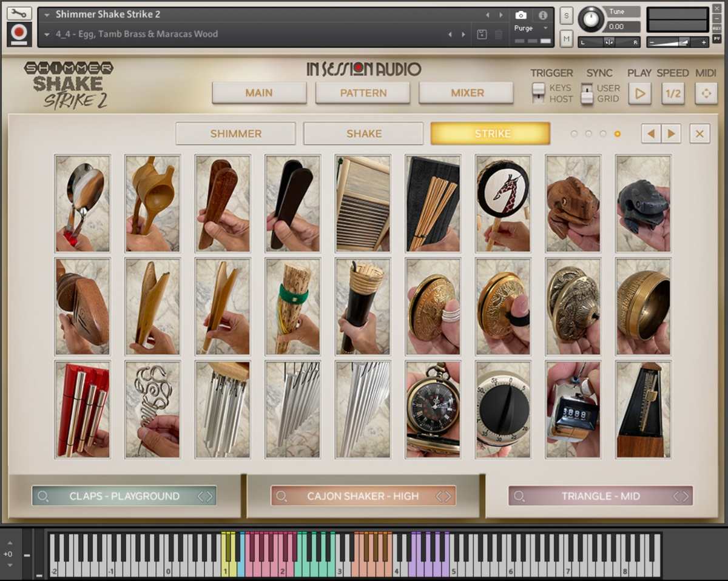Open the wrench instrument options icon
Image resolution: width=728 pixels, height=581 pixels.
(19, 13)
